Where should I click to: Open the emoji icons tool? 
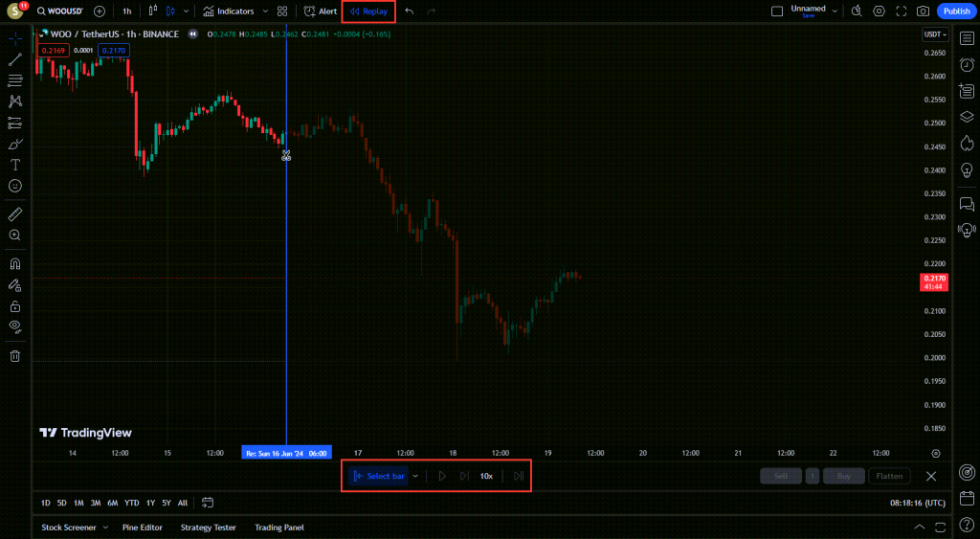click(15, 186)
